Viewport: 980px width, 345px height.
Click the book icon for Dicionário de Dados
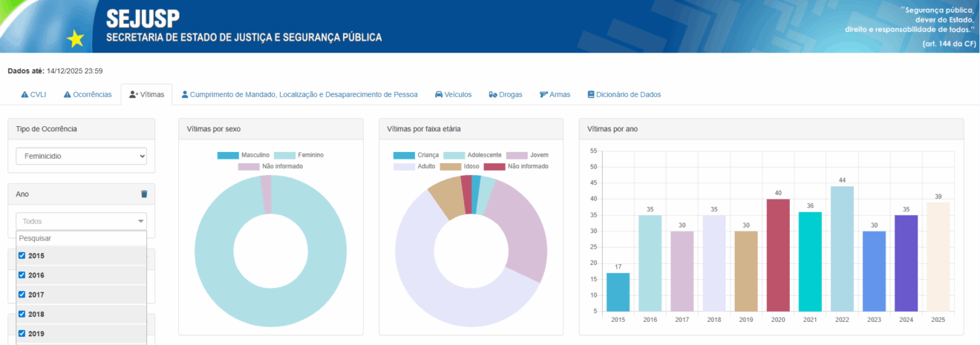(x=591, y=95)
